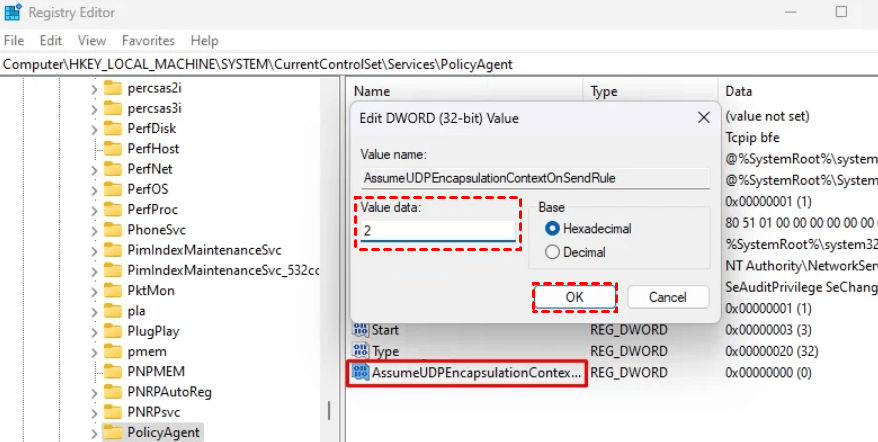Confirm the DWORD edit with OK
The width and height of the screenshot is (878, 442).
(575, 297)
